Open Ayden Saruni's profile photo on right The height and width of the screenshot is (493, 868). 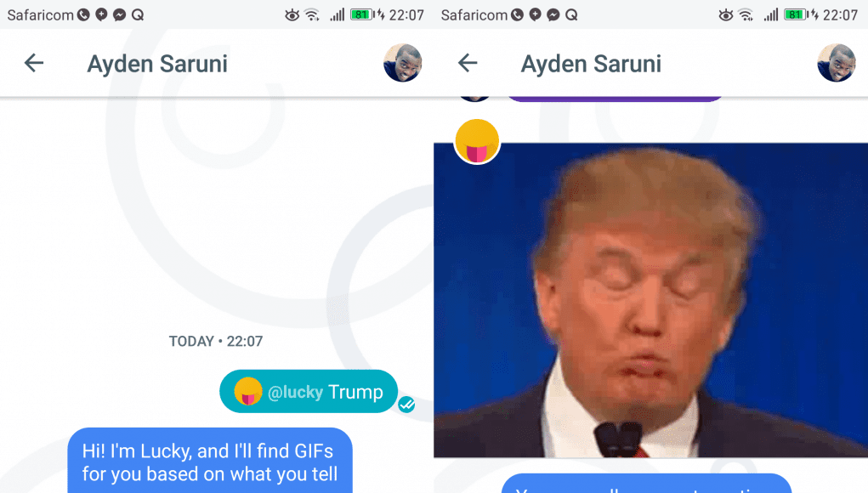(837, 63)
